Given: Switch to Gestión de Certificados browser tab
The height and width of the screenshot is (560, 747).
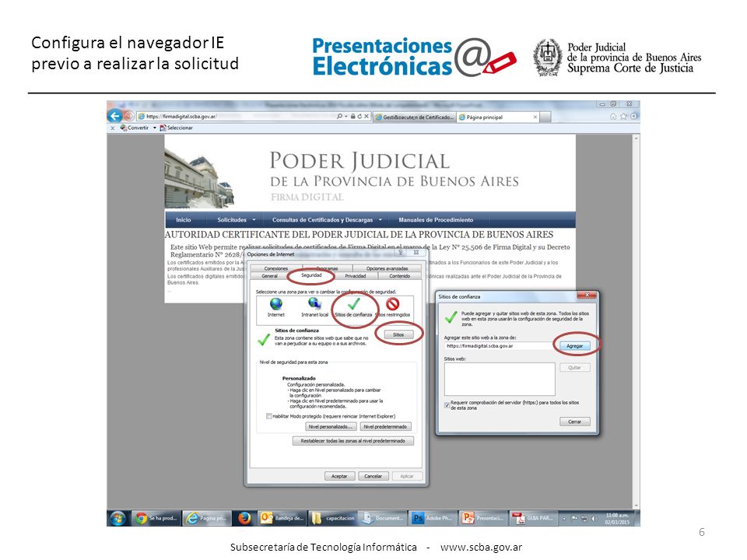Looking at the screenshot, I should coord(414,117).
